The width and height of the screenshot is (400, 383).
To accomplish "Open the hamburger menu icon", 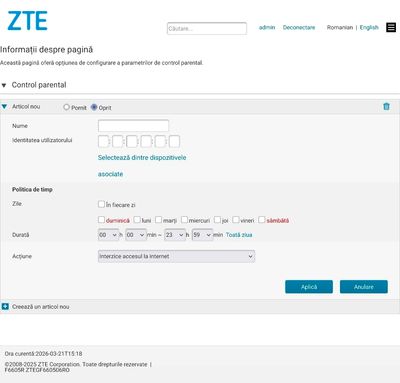I will [x=391, y=27].
